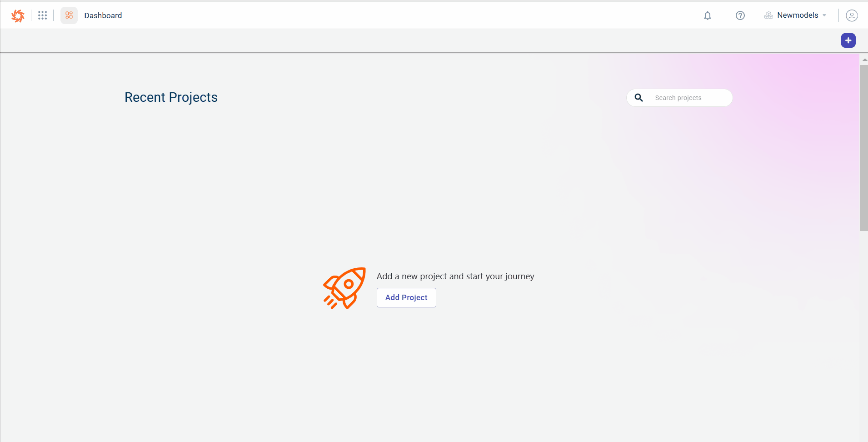Image resolution: width=868 pixels, height=442 pixels.
Task: Open the help question mark icon
Action: click(x=740, y=15)
